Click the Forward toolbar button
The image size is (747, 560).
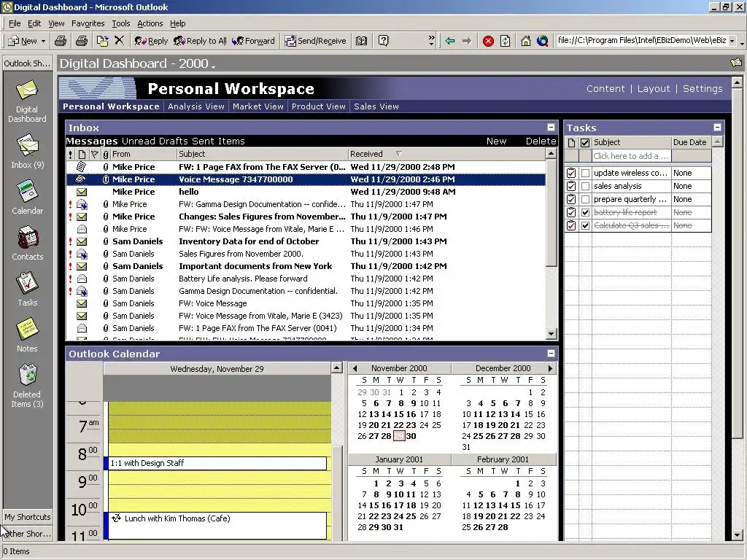point(253,41)
